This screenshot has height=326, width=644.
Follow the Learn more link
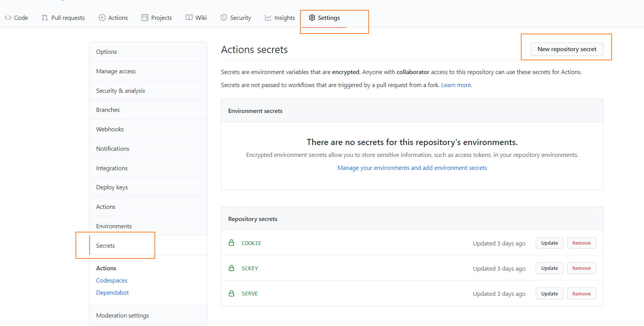coord(456,85)
